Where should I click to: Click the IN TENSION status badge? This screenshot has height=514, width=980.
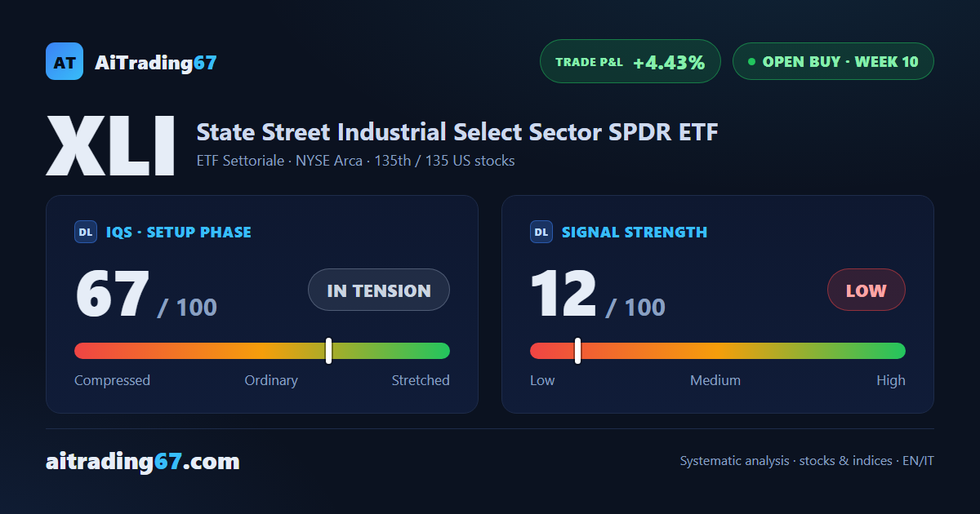click(379, 290)
